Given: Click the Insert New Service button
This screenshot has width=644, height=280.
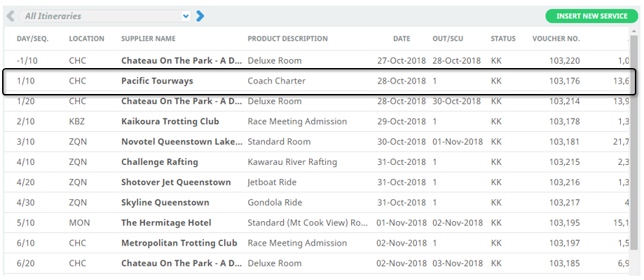Looking at the screenshot, I should coord(592,16).
